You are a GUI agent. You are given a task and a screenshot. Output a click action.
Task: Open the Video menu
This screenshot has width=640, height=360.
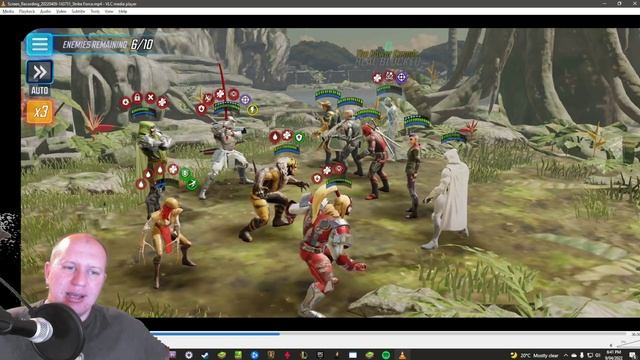click(x=61, y=11)
